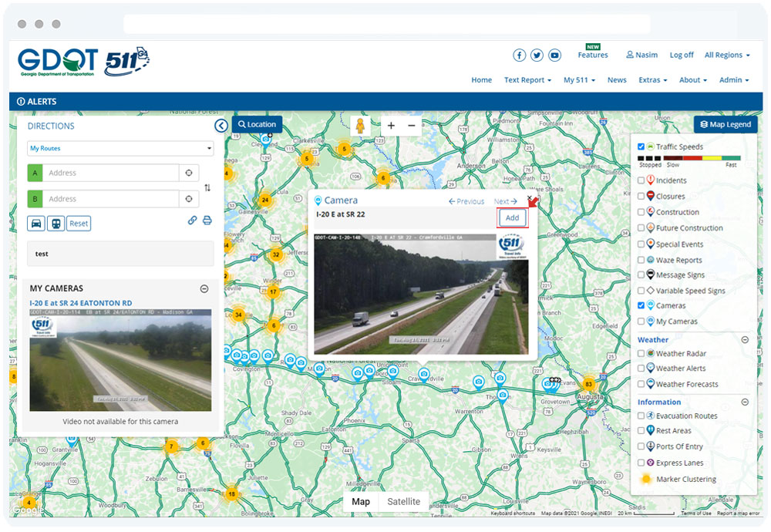Enable Special Events layer
This screenshot has height=532, width=771.
coord(641,244)
